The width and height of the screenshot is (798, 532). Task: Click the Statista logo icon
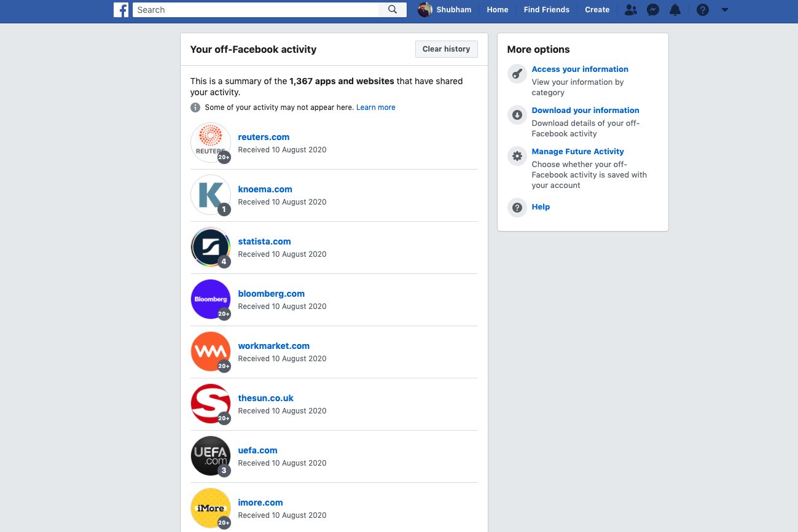click(x=211, y=247)
